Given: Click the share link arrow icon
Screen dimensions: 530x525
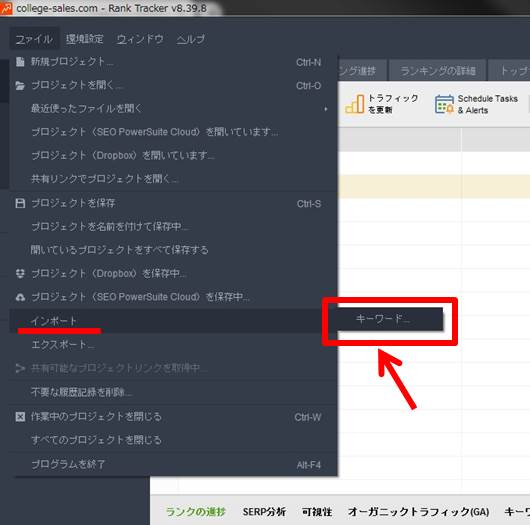Looking at the screenshot, I should click(x=20, y=368).
